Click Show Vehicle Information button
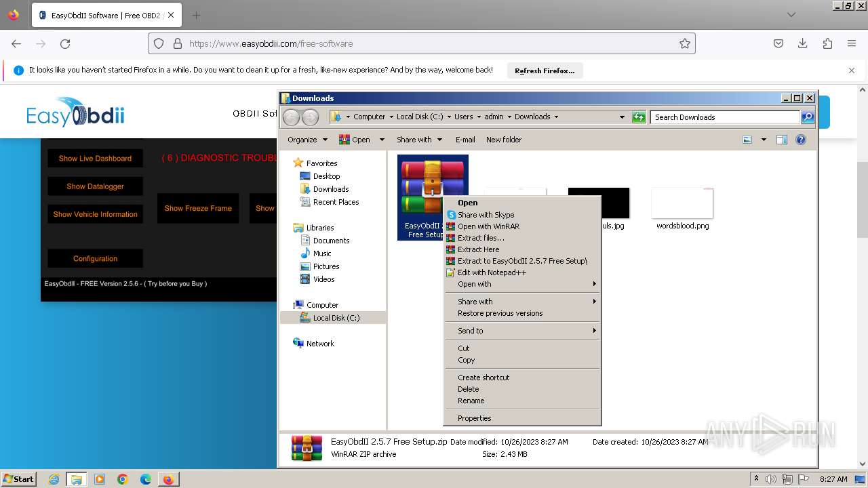The width and height of the screenshot is (868, 488). pyautogui.click(x=95, y=214)
